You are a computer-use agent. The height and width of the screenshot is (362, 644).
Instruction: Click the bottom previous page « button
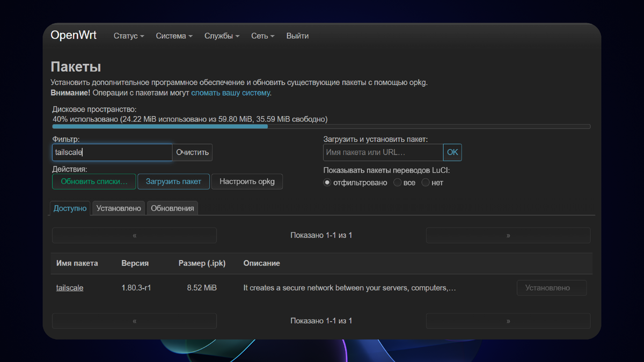134,321
